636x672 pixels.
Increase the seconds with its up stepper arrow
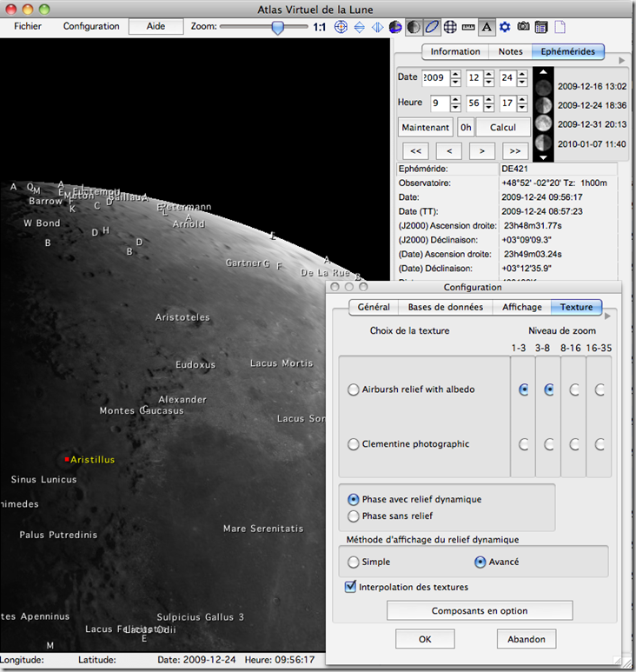[522, 99]
